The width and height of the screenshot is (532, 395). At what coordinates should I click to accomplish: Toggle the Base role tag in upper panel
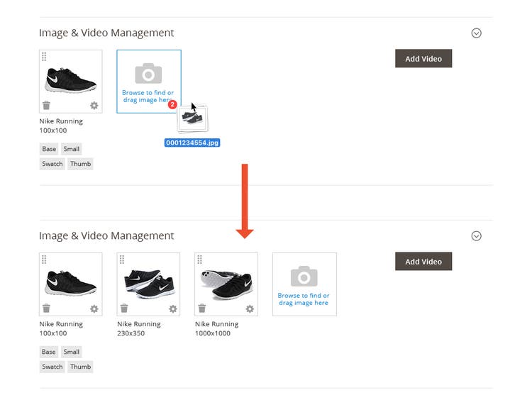[x=49, y=149]
